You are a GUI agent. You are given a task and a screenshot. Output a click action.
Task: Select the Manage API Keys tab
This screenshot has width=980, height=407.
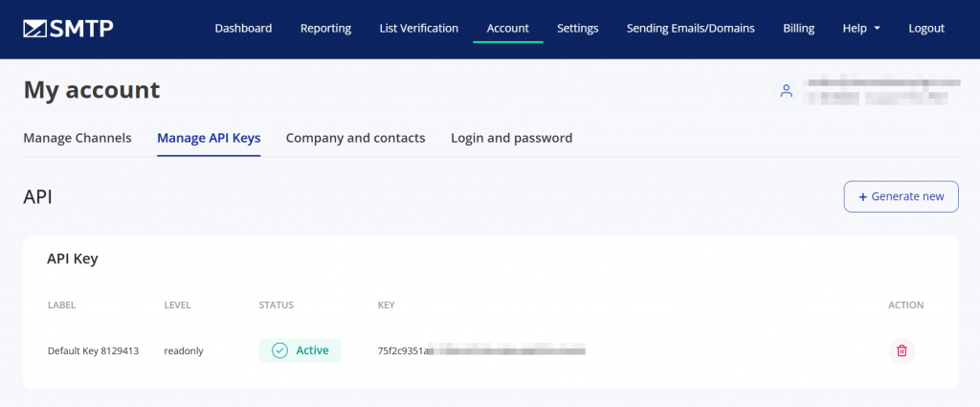209,138
